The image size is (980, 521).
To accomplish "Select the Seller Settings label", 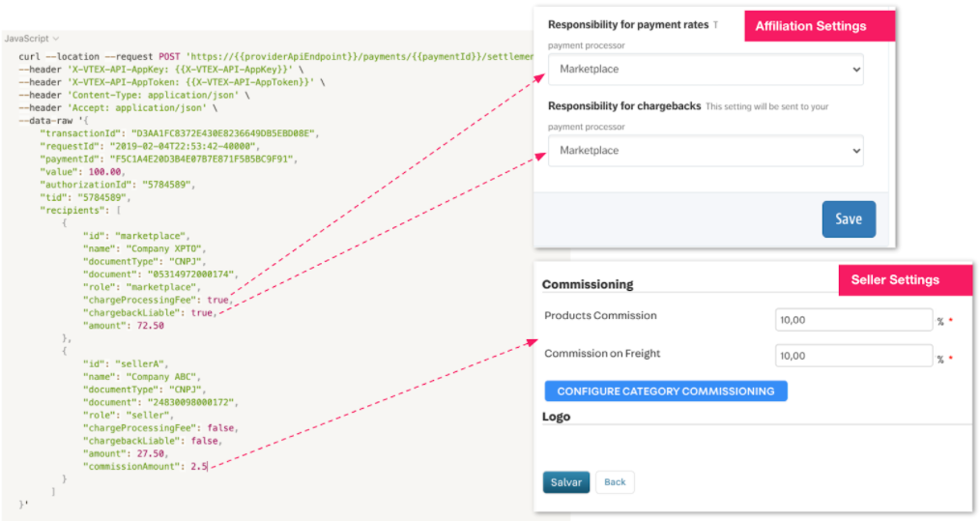I will tap(895, 280).
